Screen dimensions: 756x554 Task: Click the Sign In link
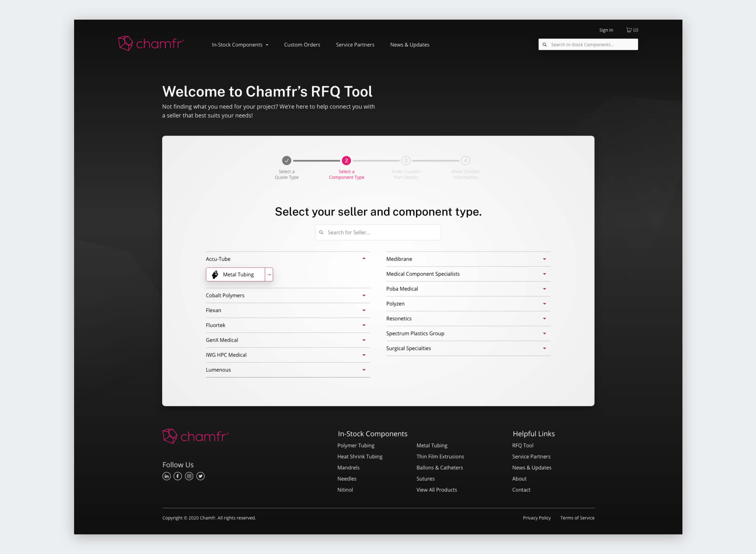coord(606,30)
